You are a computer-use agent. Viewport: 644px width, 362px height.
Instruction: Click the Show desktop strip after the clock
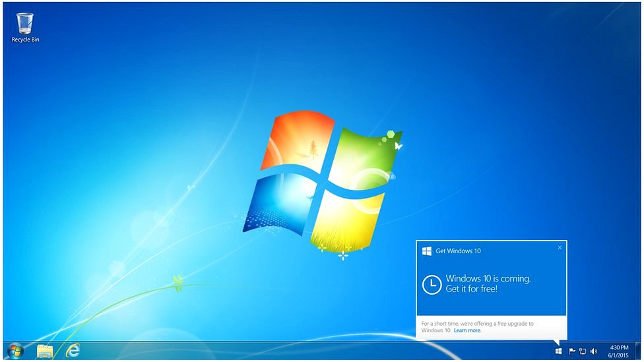pyautogui.click(x=638, y=351)
